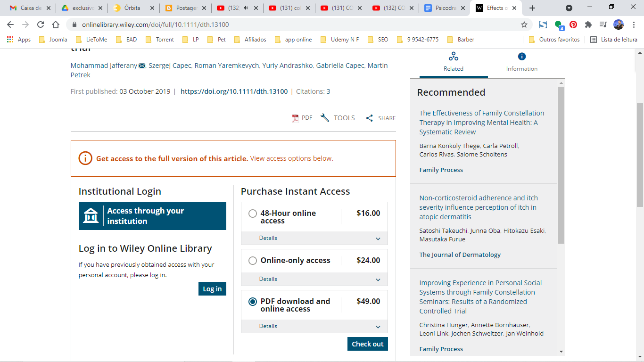
Task: Open the Improving Experience in Personal Social Systems article
Action: point(481,297)
